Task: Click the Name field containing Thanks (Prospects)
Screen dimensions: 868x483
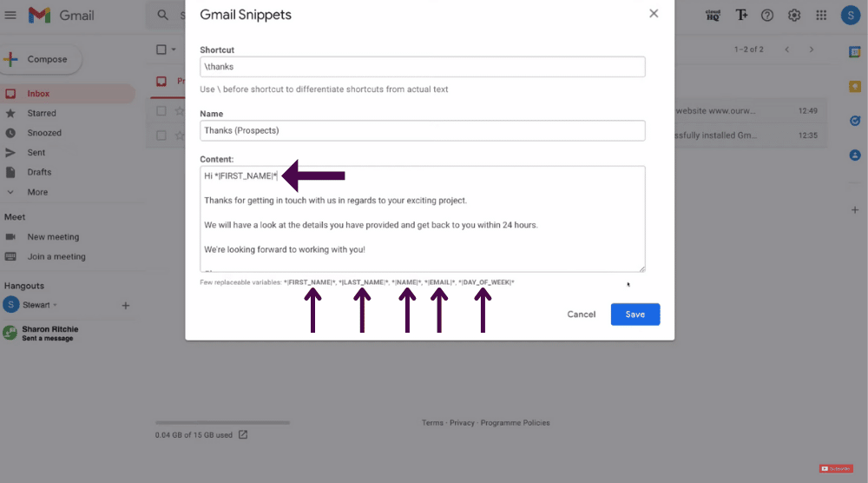Action: 423,130
